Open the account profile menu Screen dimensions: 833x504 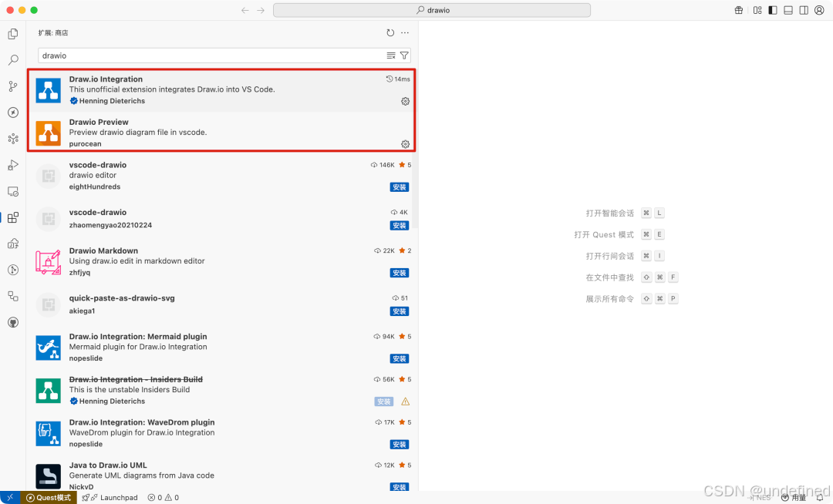tap(819, 10)
